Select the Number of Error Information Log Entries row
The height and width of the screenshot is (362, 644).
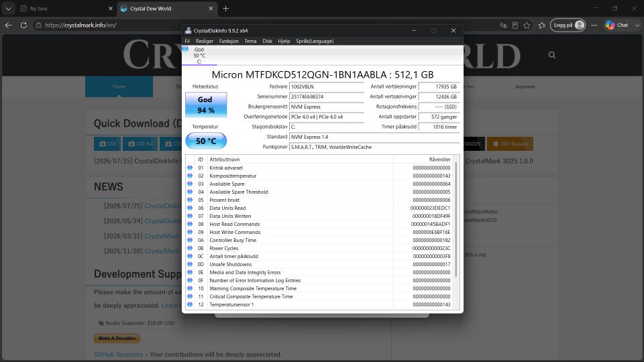pyautogui.click(x=319, y=280)
